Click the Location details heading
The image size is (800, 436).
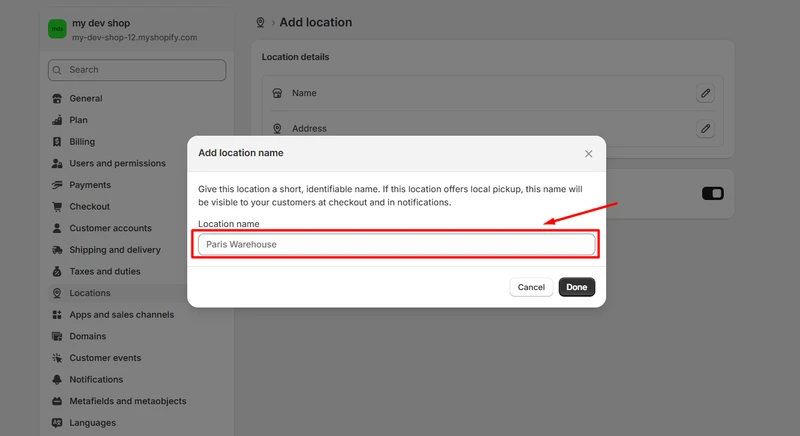[x=295, y=57]
